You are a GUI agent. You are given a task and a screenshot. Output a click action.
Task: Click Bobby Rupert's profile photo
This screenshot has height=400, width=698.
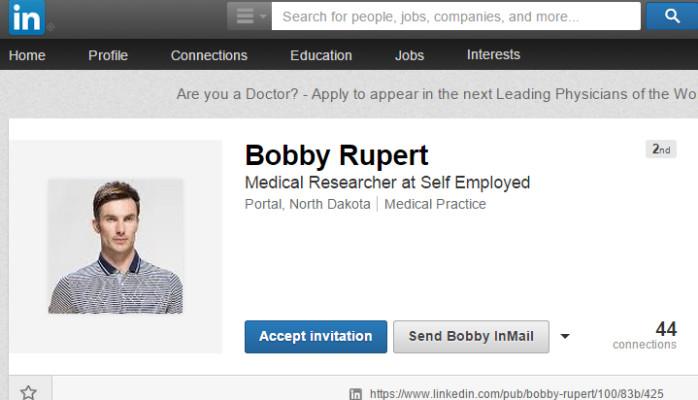click(116, 246)
